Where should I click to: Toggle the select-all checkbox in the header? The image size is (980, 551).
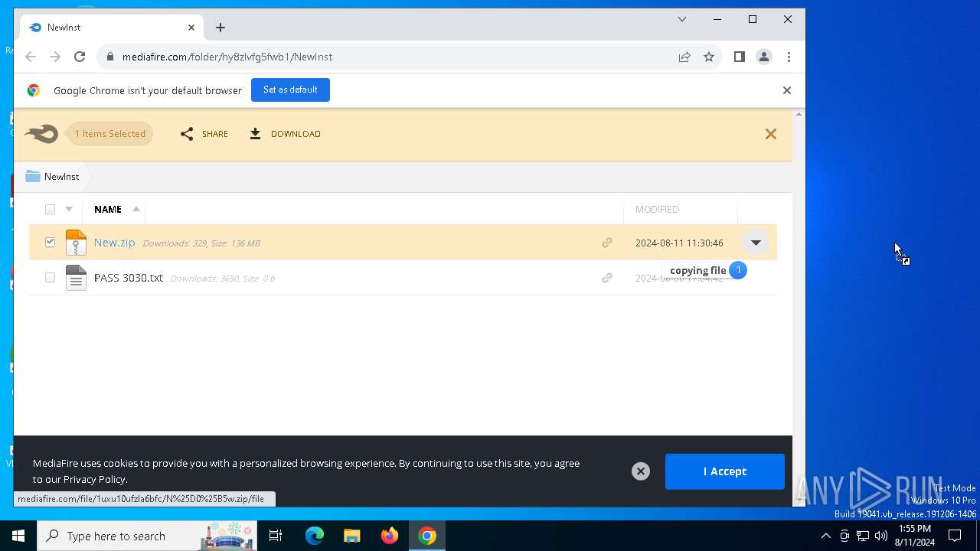tap(50, 209)
